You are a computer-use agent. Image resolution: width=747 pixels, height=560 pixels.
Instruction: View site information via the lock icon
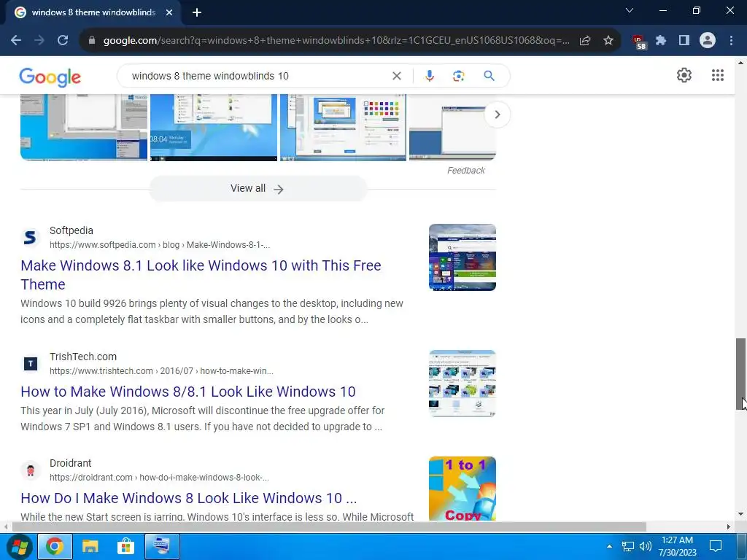[x=92, y=41]
